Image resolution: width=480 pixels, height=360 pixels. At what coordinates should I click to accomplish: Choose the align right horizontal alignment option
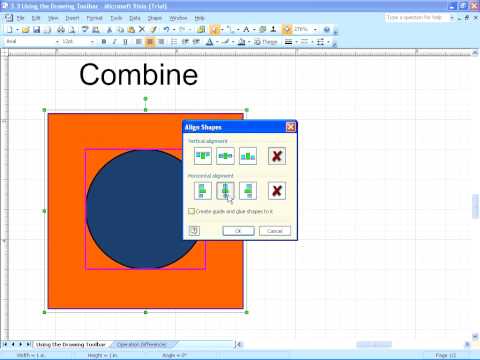pos(248,191)
